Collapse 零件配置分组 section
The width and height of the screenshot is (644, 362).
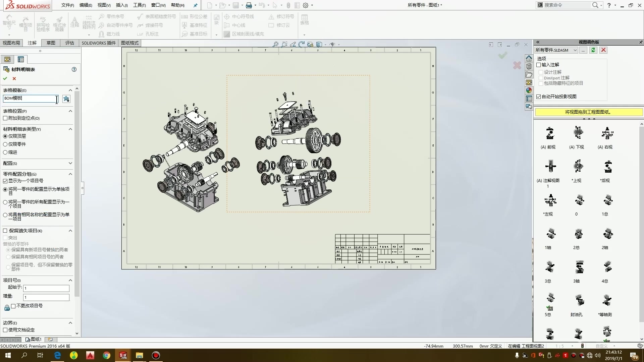coord(70,174)
